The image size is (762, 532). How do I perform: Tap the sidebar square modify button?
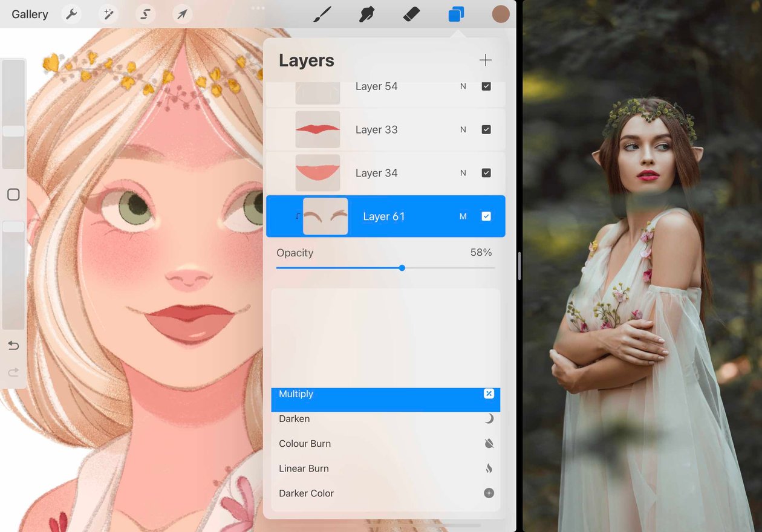pos(13,195)
